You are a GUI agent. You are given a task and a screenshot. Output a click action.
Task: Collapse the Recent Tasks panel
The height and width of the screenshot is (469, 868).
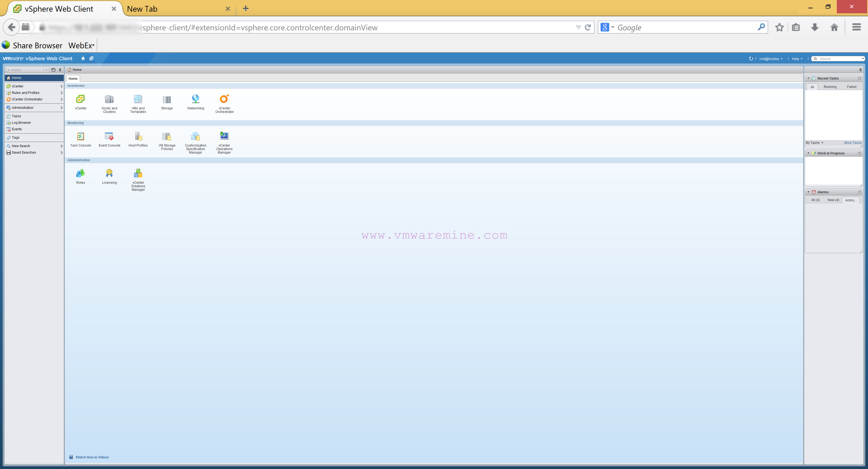[x=808, y=78]
